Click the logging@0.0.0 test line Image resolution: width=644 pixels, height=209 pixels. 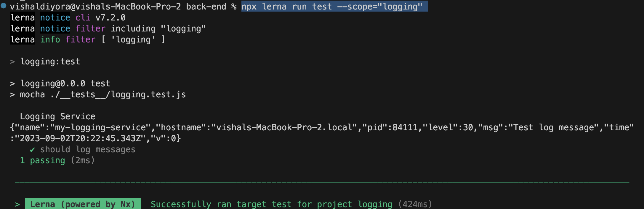pos(65,84)
